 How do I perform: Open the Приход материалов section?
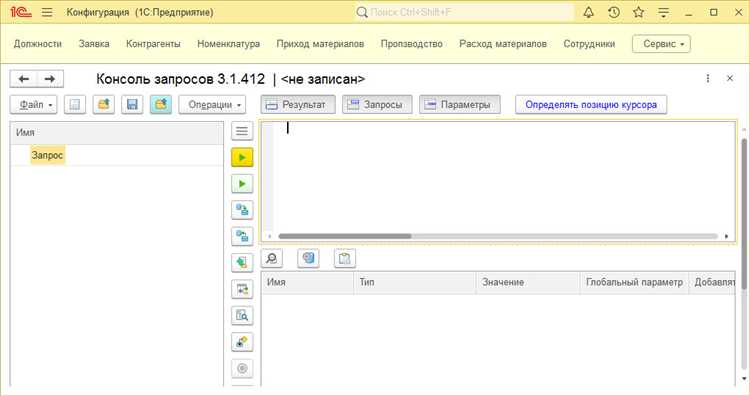coord(320,44)
